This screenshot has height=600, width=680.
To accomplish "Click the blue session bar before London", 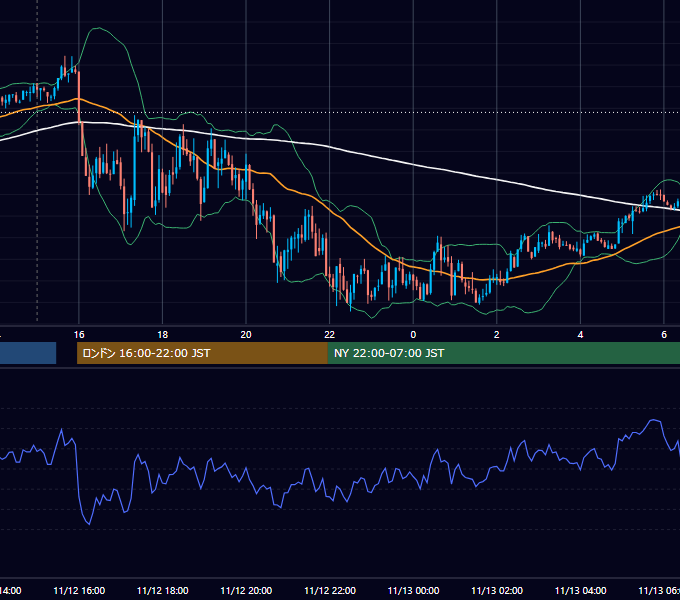I will coord(28,353).
